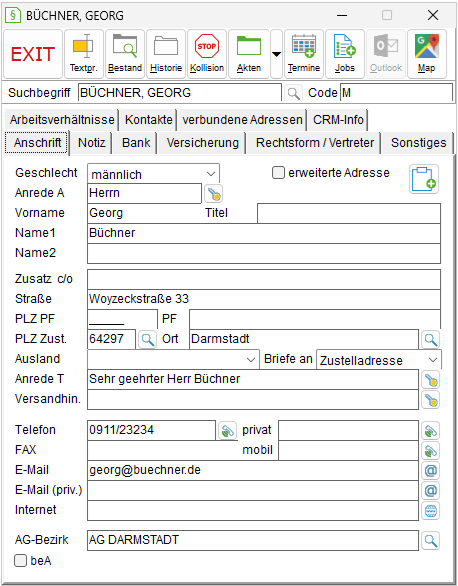This screenshot has height=586, width=458.
Task: Click the key icon beside Anrede A
Action: coord(214,194)
